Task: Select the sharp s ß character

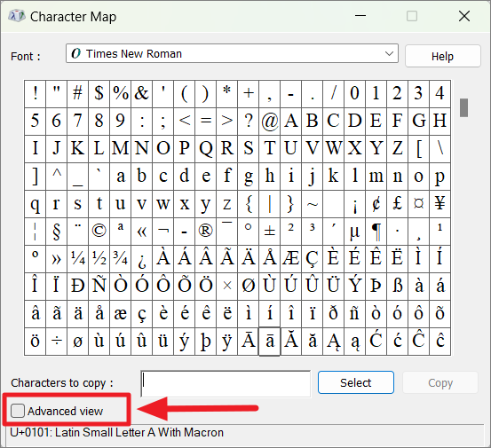Action: pyautogui.click(x=397, y=287)
